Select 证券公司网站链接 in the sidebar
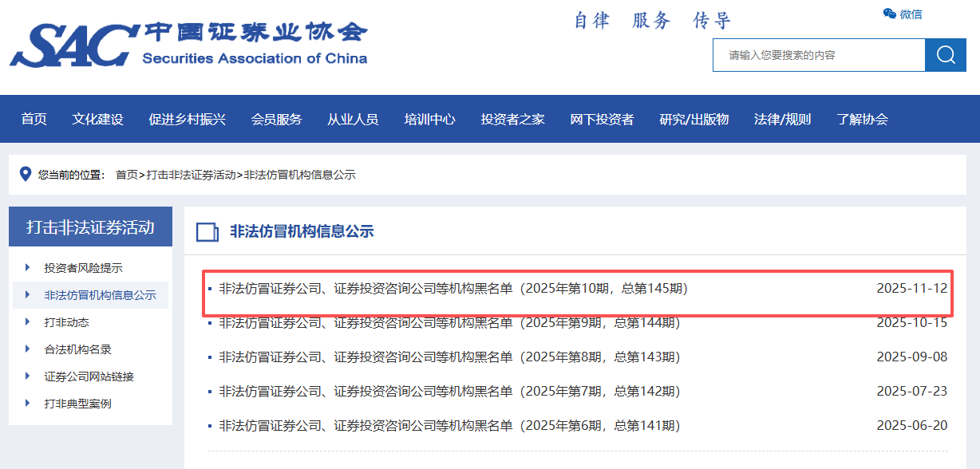Viewport: 980px width, 469px height. (x=89, y=376)
